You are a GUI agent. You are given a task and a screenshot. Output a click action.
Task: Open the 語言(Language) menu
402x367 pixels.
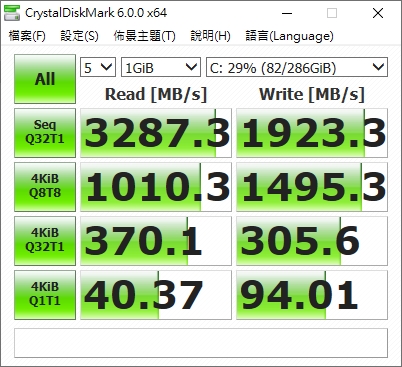(x=289, y=36)
